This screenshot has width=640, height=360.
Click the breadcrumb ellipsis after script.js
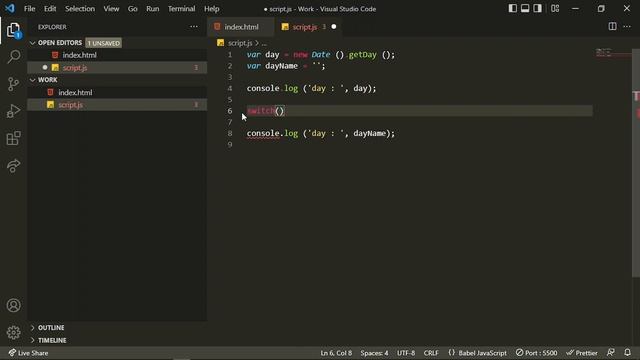(264, 43)
